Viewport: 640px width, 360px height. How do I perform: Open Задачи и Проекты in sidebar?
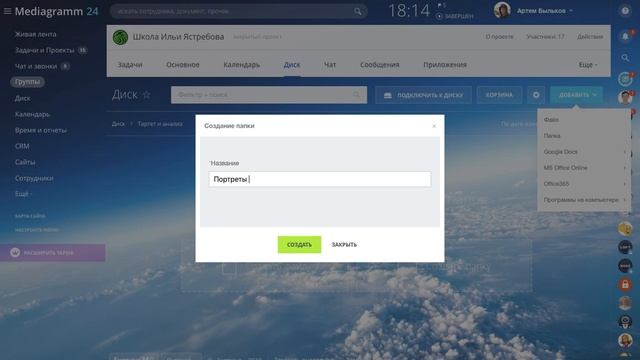[44, 50]
